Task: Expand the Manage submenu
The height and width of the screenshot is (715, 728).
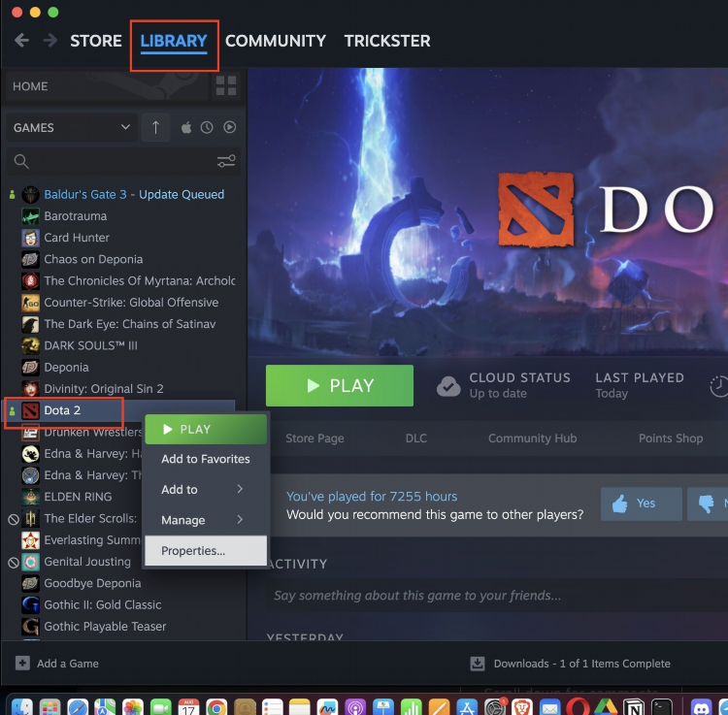Action: click(205, 520)
